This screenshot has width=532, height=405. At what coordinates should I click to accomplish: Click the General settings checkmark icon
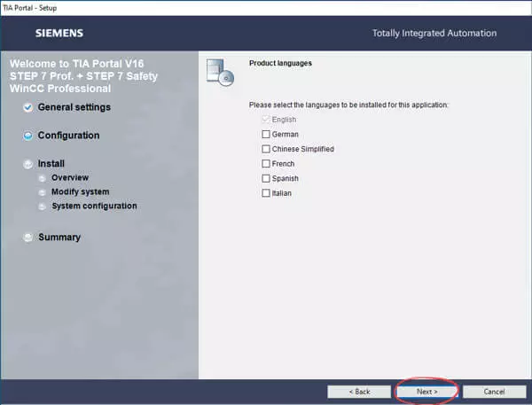coord(28,107)
